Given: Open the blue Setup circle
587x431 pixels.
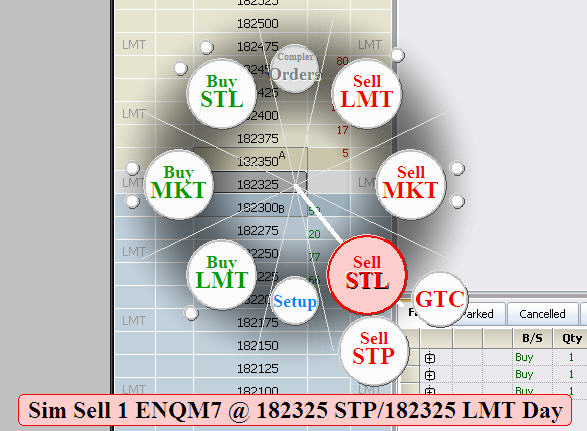Looking at the screenshot, I should click(x=295, y=301).
